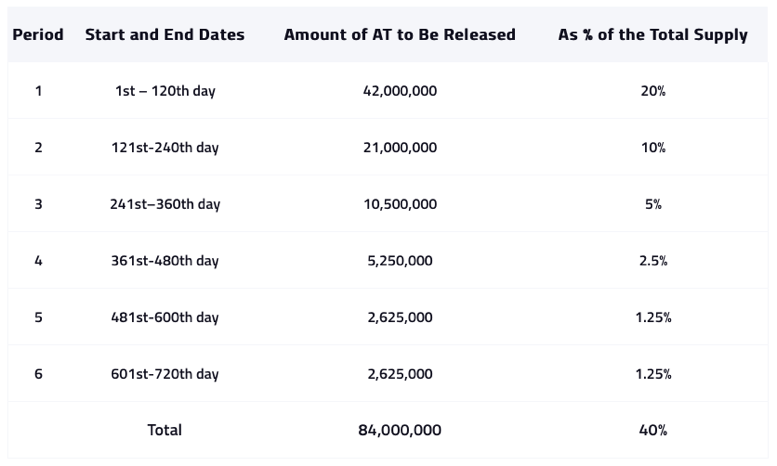Click the Amount of AT to Be Released header

click(399, 35)
